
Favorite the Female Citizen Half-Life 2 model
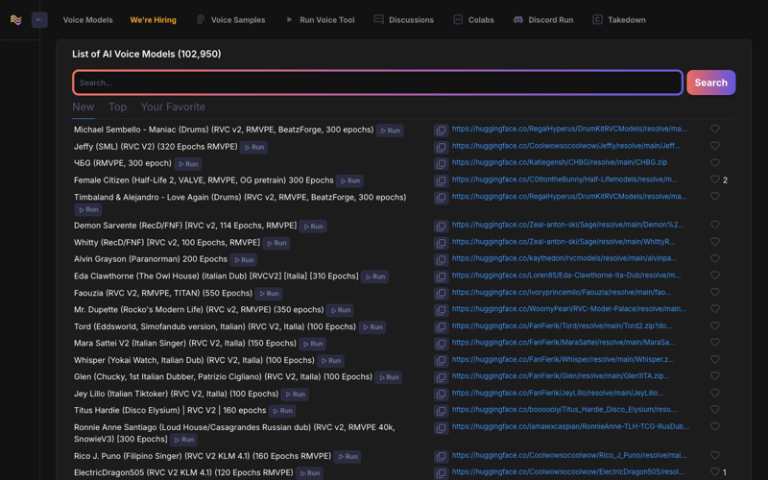coord(714,180)
